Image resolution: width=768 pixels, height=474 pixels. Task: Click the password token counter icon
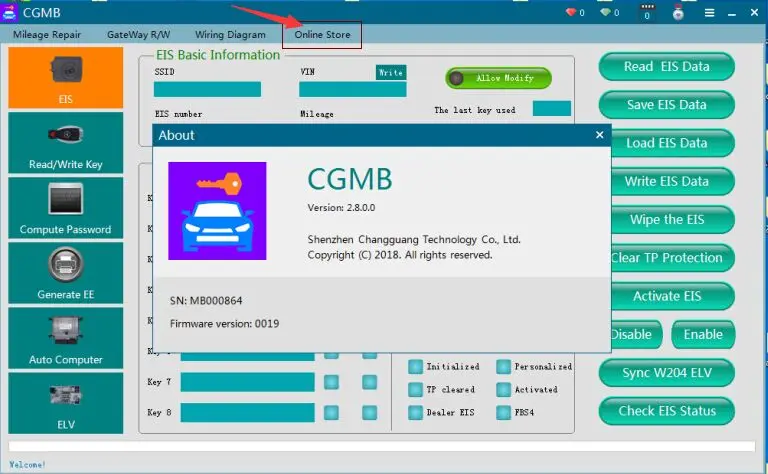coord(647,12)
